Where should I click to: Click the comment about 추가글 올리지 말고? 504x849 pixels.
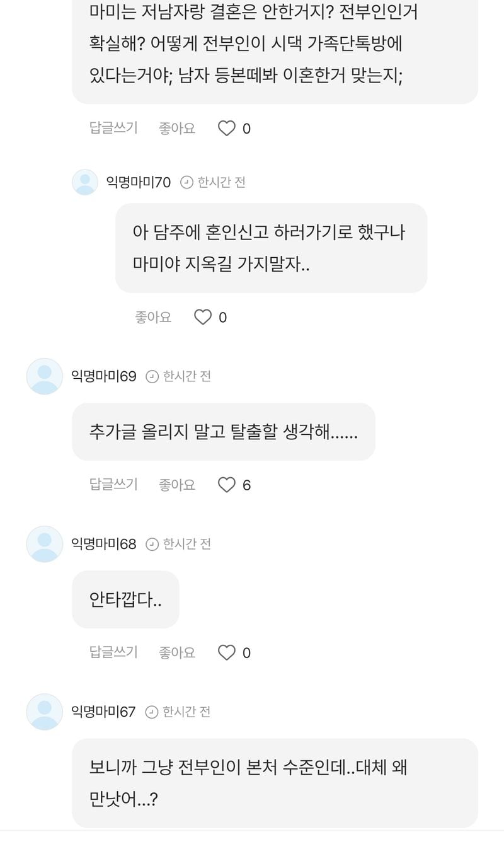pyautogui.click(x=224, y=432)
